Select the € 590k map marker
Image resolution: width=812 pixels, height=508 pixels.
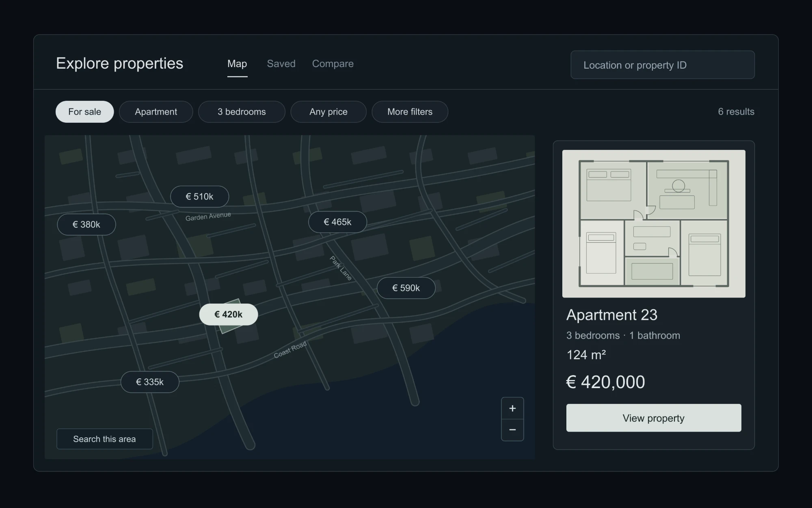406,288
